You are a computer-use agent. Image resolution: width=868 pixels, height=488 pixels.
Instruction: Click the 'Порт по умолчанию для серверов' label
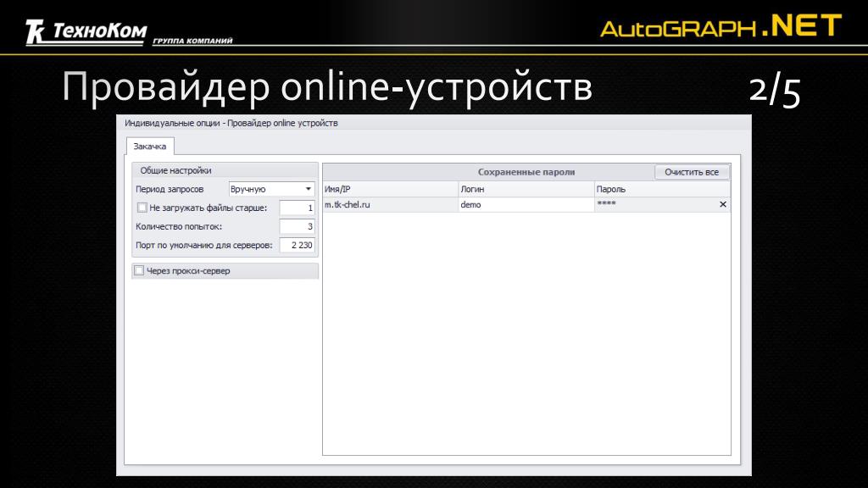203,245
